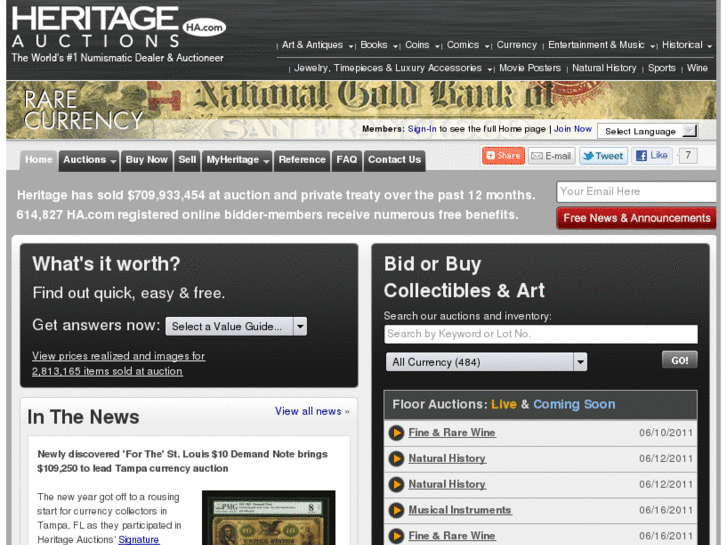Select the FAQ tab
This screenshot has height=545, width=727.
pos(347,160)
